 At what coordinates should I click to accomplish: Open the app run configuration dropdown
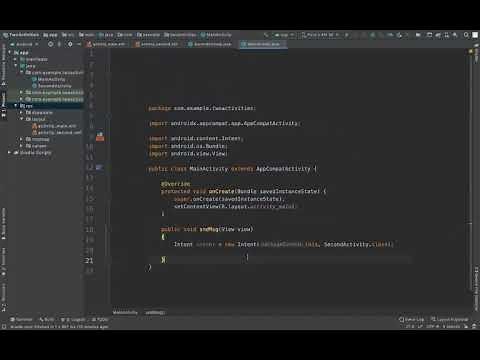[283, 35]
